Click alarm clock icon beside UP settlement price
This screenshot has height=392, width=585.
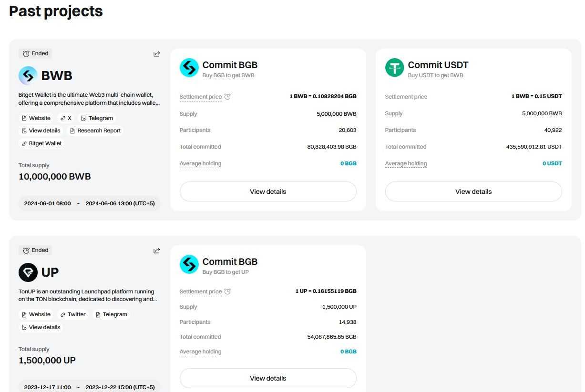click(227, 291)
